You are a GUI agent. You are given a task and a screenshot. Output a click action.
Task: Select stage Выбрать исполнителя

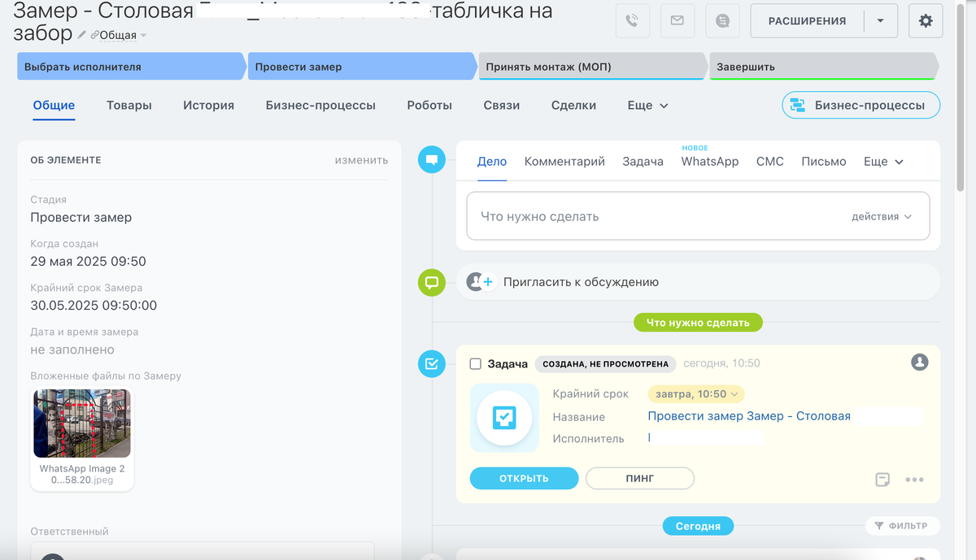(x=131, y=67)
